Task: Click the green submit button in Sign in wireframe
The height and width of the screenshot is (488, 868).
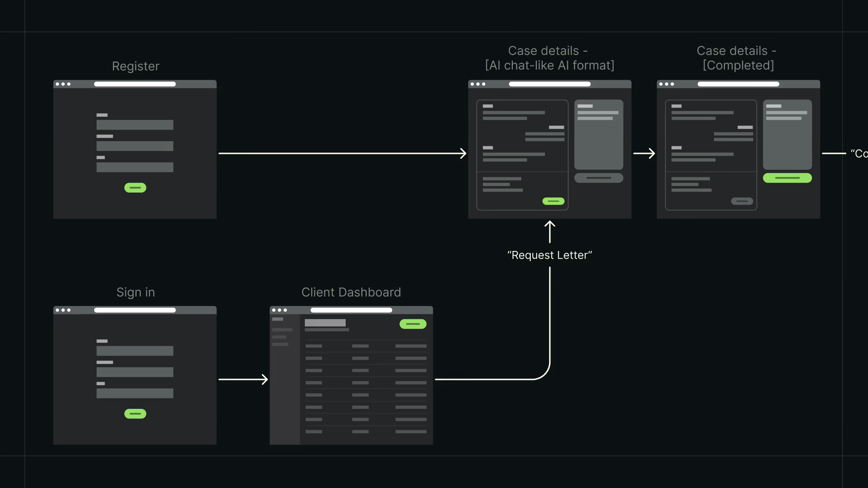Action: (x=135, y=414)
